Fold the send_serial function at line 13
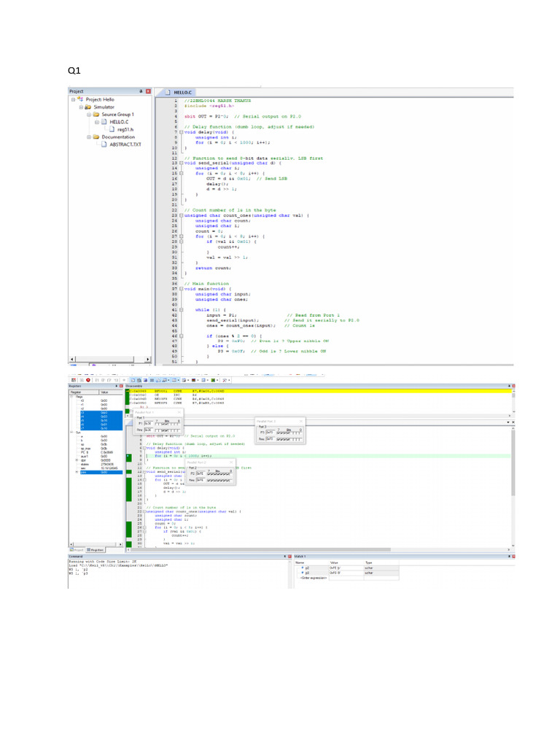The width and height of the screenshot is (560, 747). (x=181, y=163)
